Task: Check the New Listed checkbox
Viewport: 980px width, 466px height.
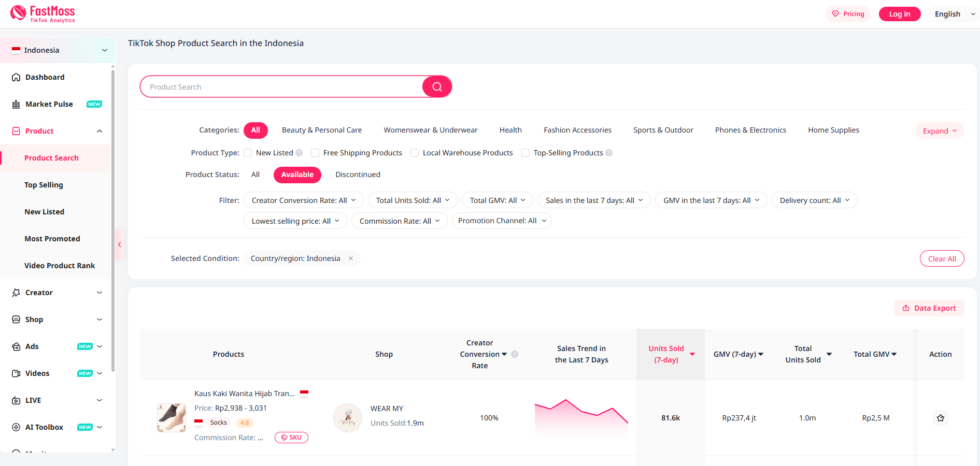Action: pyautogui.click(x=248, y=153)
